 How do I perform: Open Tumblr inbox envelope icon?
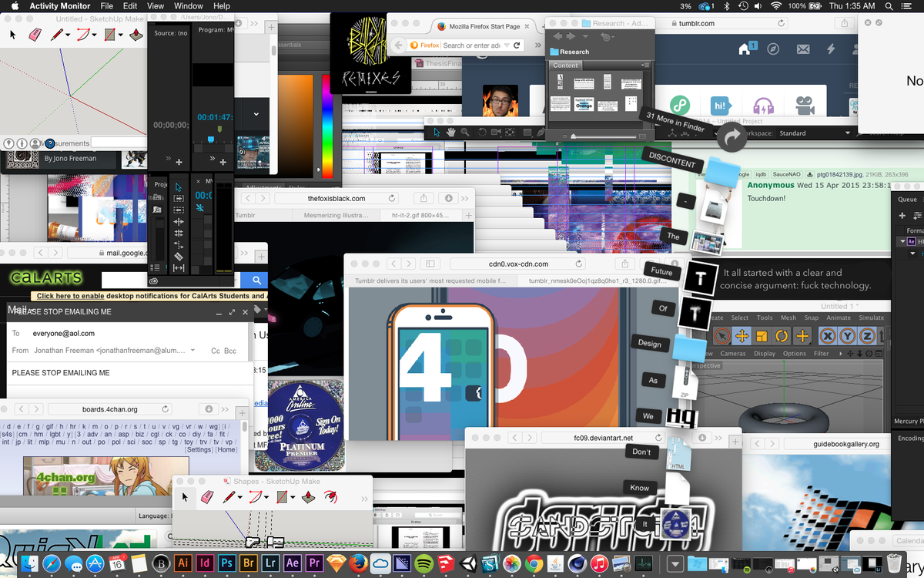pos(802,49)
